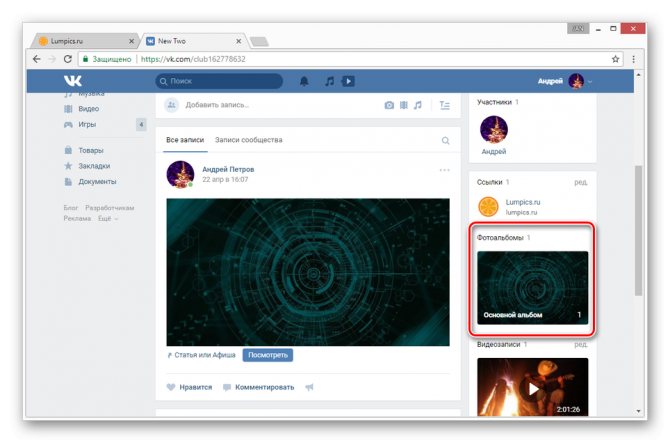Bookmark page with the star icon
The height and width of the screenshot is (443, 670).
(615, 59)
